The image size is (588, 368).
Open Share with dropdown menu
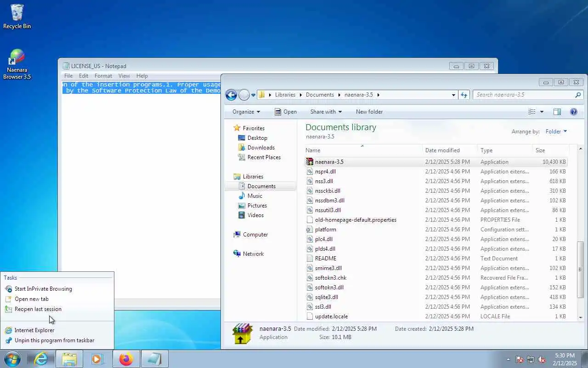pos(326,112)
